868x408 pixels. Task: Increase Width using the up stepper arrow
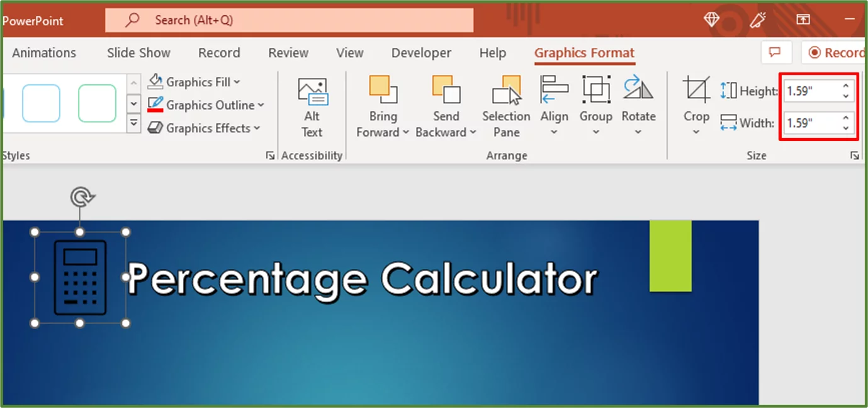click(x=847, y=119)
